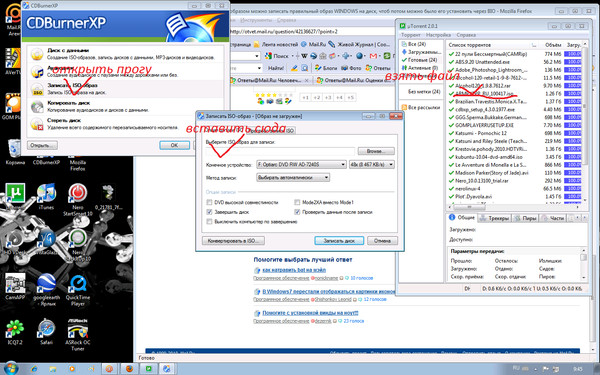
Task: Click the Wikipedia W icon in Firefox toolbar
Action: click(x=304, y=56)
